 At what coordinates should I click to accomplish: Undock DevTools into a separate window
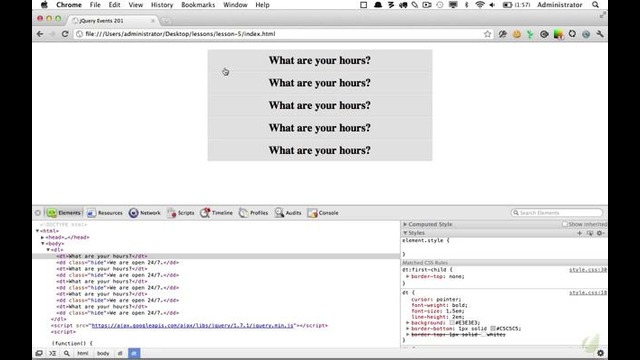click(x=39, y=353)
